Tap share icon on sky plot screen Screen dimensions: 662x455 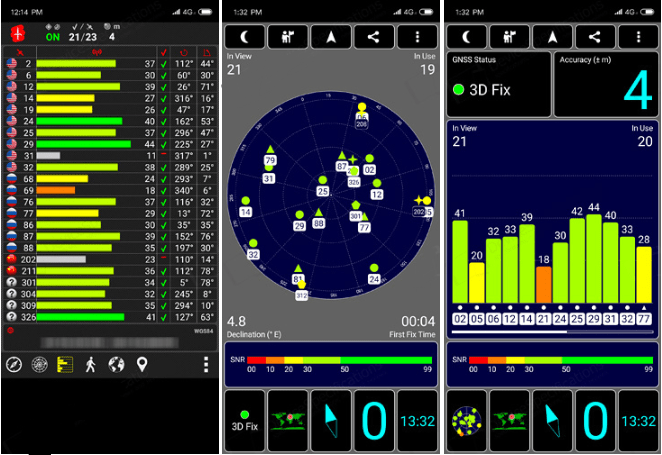(x=373, y=36)
